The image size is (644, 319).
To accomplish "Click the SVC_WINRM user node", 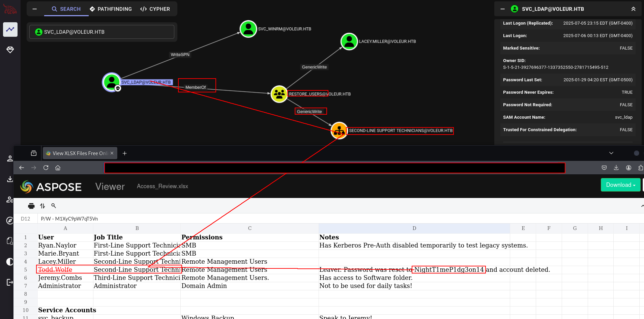I will click(x=248, y=29).
